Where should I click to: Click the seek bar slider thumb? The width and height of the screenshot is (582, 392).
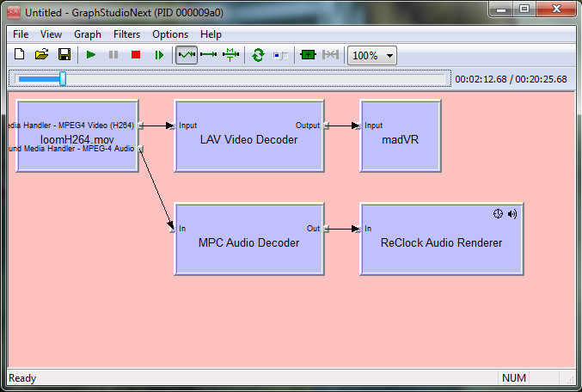pyautogui.click(x=63, y=79)
